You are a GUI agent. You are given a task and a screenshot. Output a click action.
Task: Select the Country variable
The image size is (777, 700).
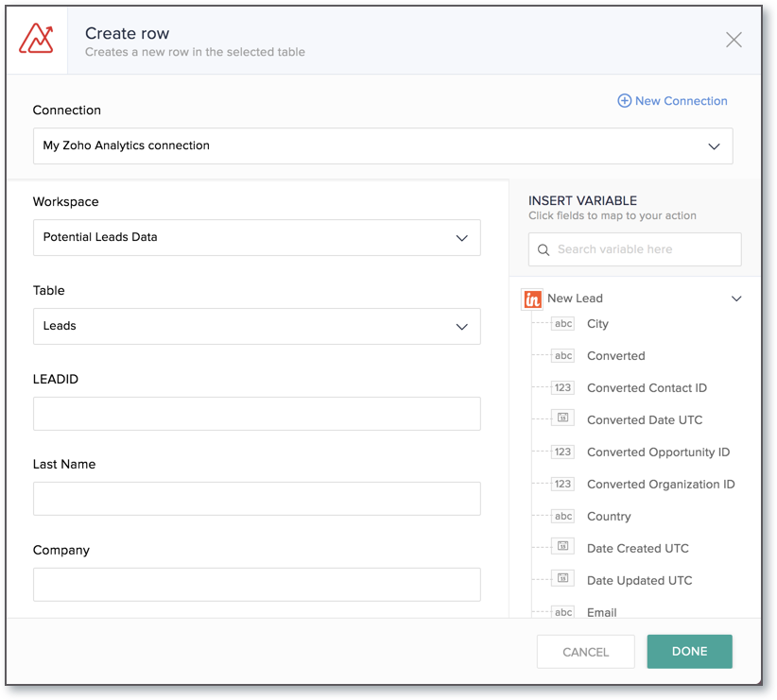tap(609, 516)
